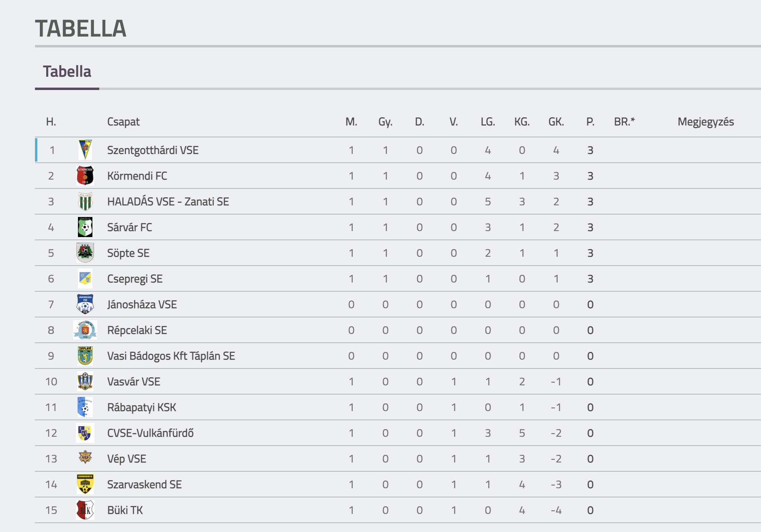Open the Szentgotthárdi VSE team link
This screenshot has width=761, height=532.
(153, 150)
